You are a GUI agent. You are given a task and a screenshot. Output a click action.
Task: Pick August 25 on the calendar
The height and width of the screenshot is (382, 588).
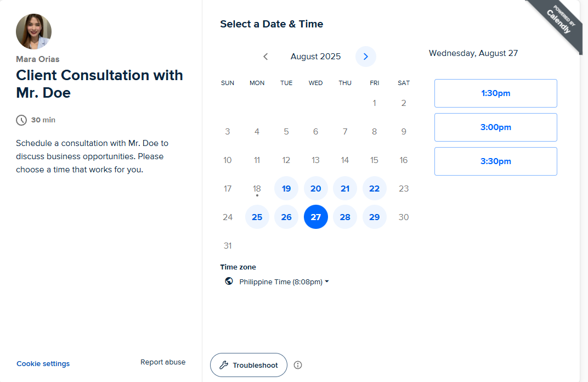pyautogui.click(x=257, y=217)
